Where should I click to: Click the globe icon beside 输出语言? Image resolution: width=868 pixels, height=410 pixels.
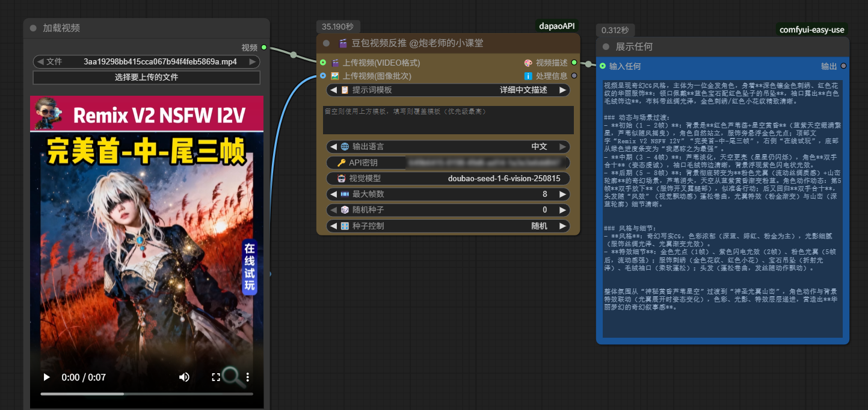[345, 146]
